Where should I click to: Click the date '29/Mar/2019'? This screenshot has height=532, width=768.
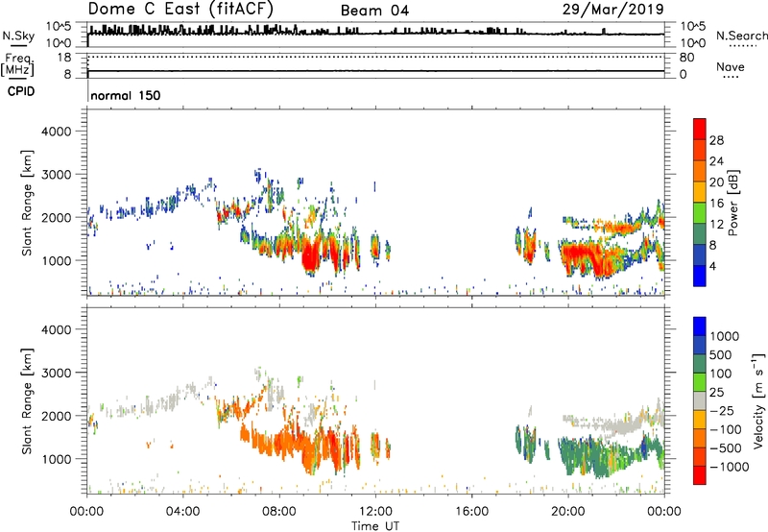[x=612, y=10]
